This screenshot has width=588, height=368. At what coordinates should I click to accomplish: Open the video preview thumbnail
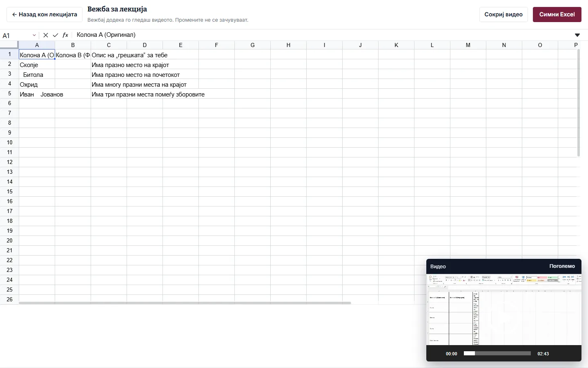coord(504,310)
